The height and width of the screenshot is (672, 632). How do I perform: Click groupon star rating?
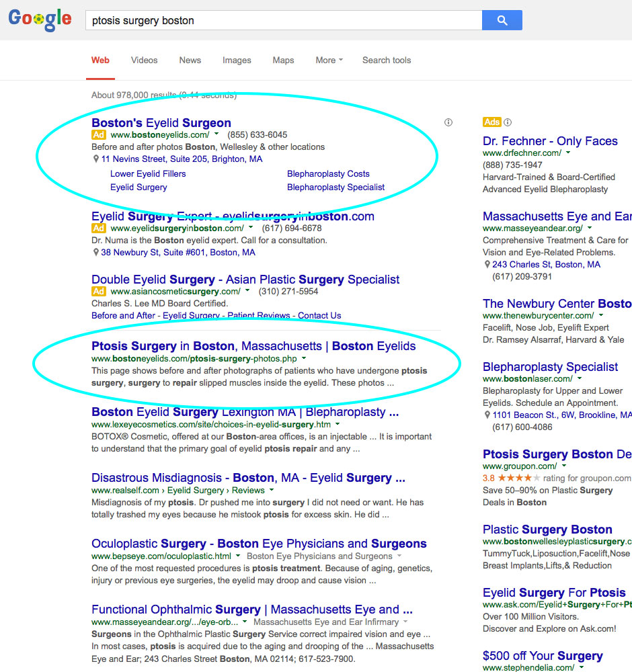point(519,478)
